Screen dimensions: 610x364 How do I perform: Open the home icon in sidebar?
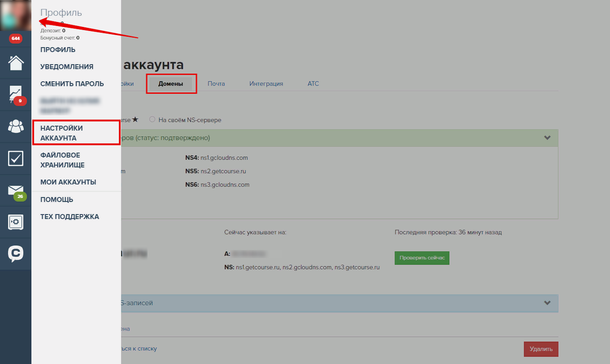16,63
